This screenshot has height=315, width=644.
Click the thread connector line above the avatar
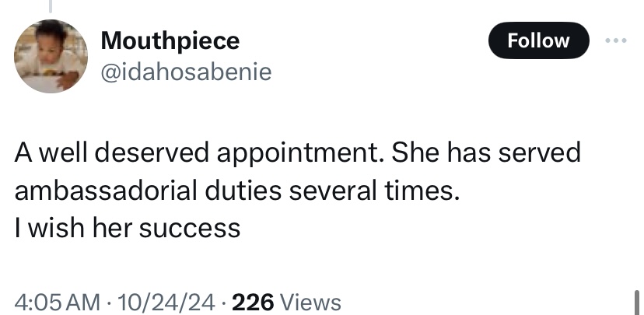pyautogui.click(x=51, y=6)
